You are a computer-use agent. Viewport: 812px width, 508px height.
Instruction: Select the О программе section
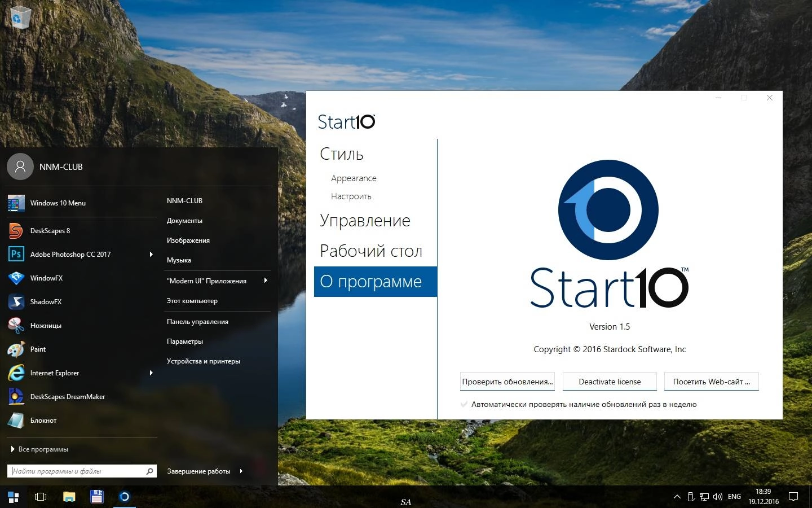[376, 282]
